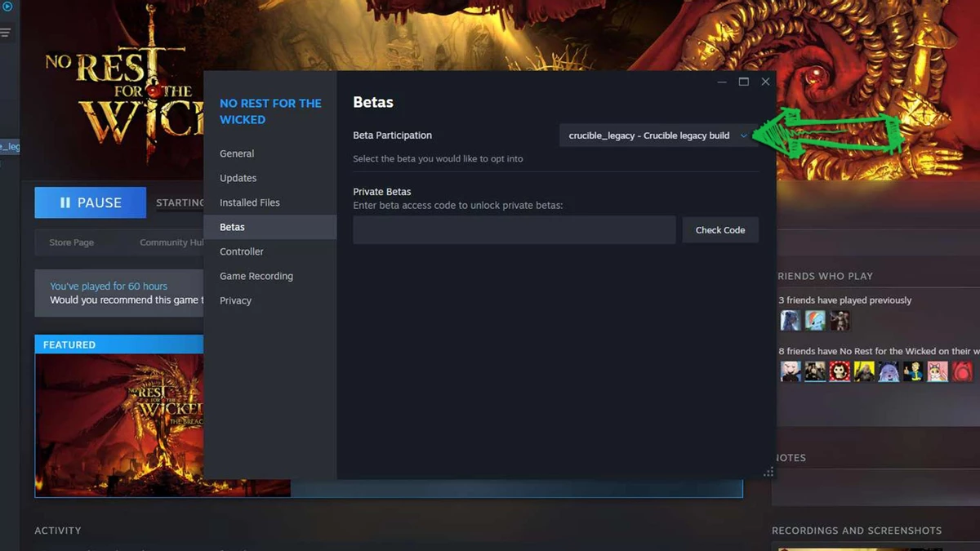
Task: Open the cartoon face avatar with red dotted border
Action: 840,372
